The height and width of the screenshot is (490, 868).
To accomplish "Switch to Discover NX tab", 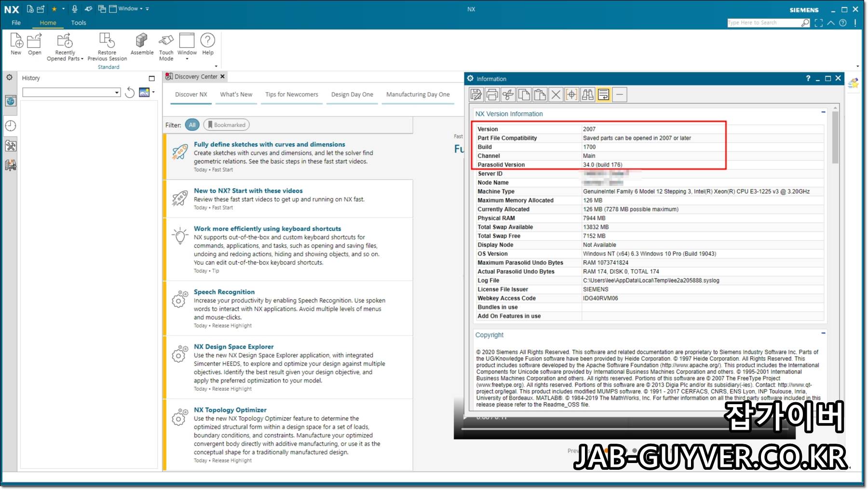I will click(191, 95).
